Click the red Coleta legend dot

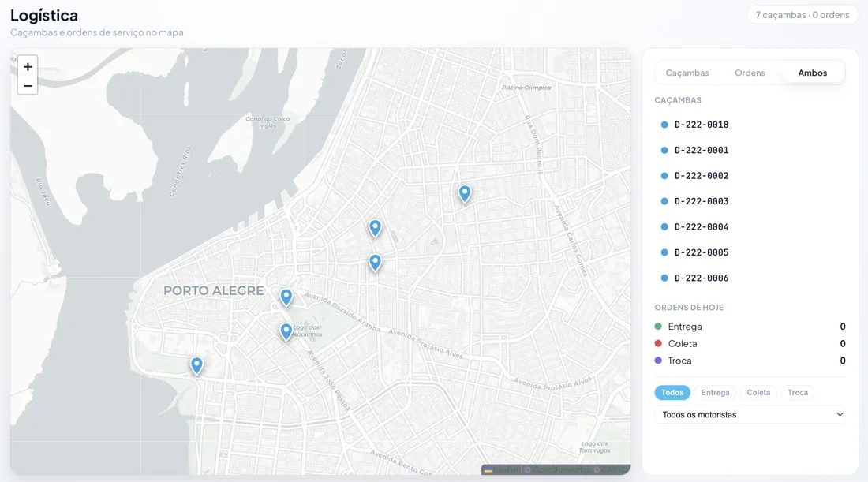pos(658,343)
